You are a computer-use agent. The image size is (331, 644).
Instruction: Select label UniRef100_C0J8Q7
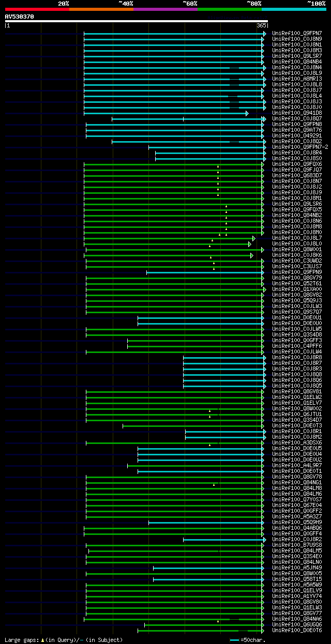pos(297,119)
